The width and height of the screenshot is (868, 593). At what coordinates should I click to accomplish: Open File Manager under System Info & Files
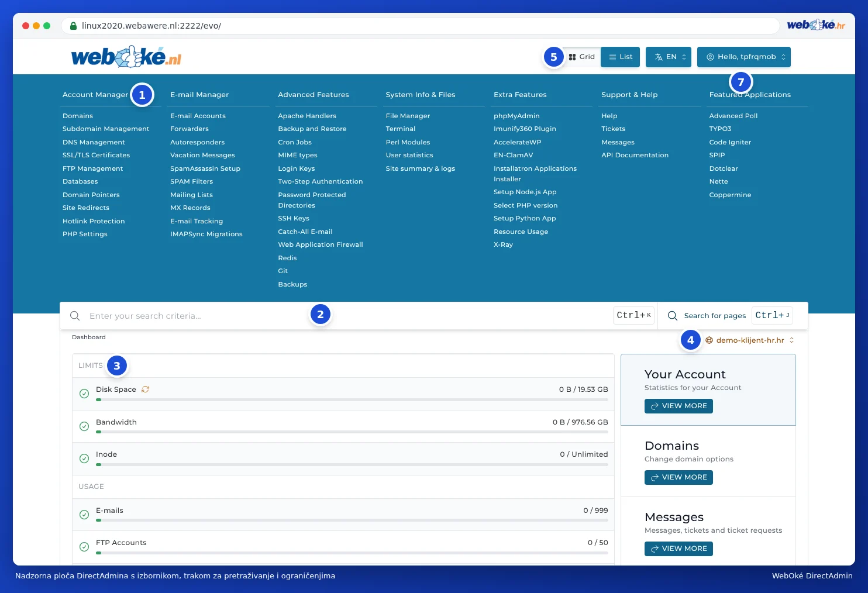click(408, 116)
